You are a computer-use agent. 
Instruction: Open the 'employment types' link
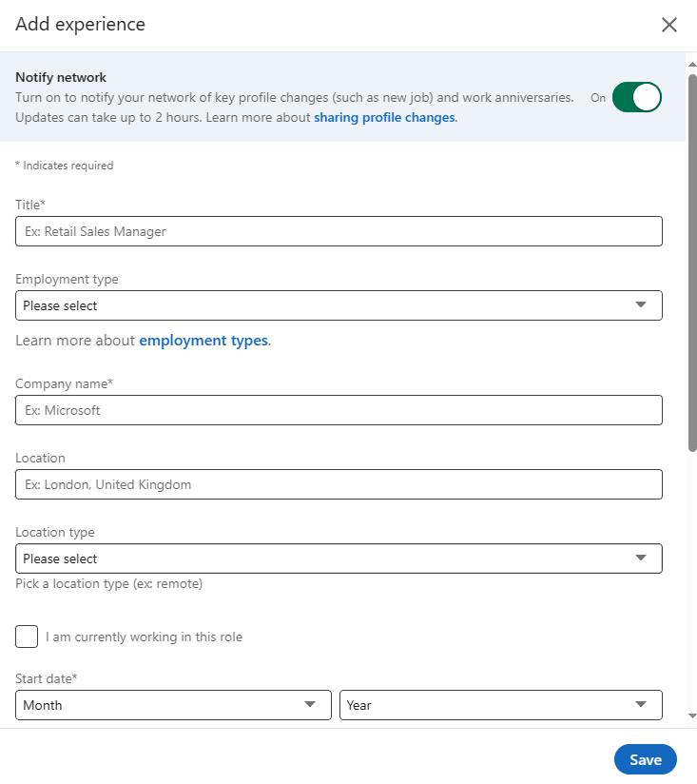click(x=203, y=339)
